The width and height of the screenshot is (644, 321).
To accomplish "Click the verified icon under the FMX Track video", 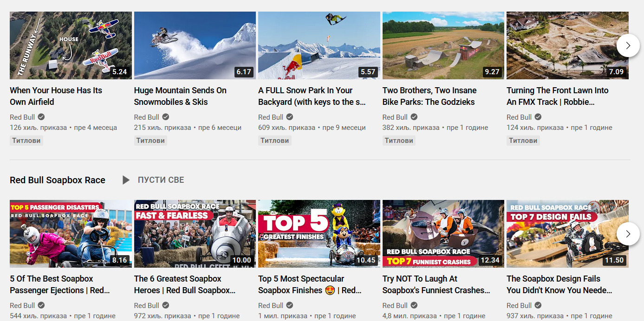I will click(x=537, y=117).
